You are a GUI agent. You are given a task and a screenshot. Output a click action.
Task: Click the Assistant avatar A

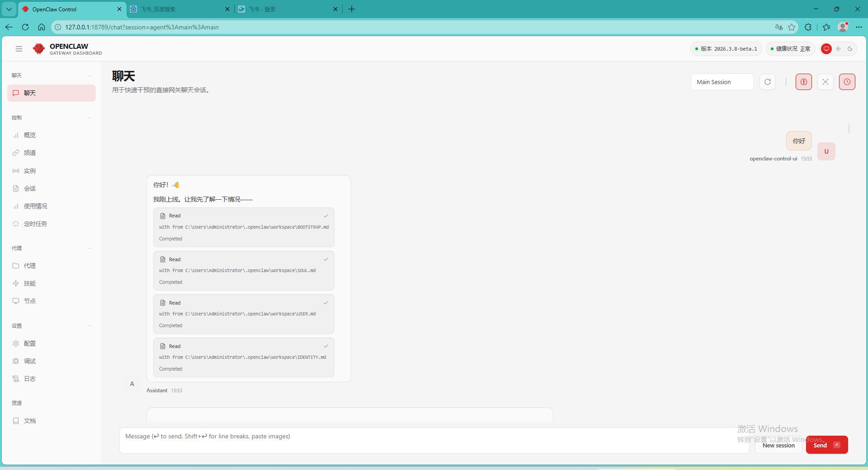(132, 384)
